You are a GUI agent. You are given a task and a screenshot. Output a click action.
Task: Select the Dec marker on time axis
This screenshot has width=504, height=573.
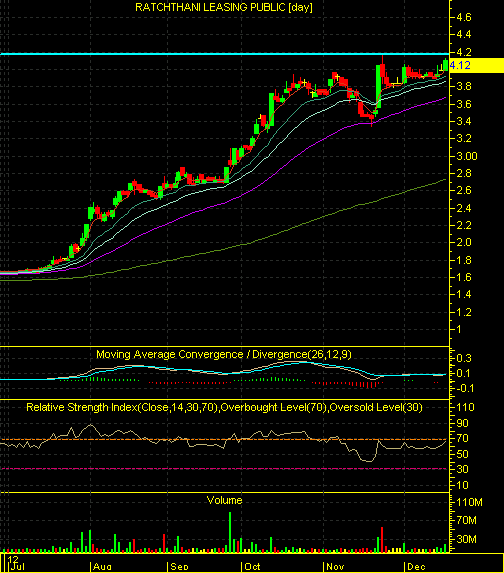pyautogui.click(x=416, y=566)
